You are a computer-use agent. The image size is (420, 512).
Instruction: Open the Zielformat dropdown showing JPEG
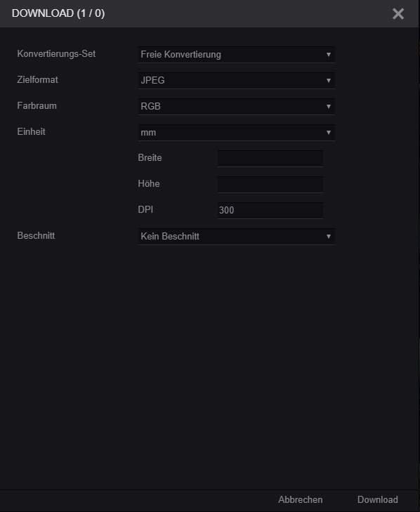click(237, 80)
